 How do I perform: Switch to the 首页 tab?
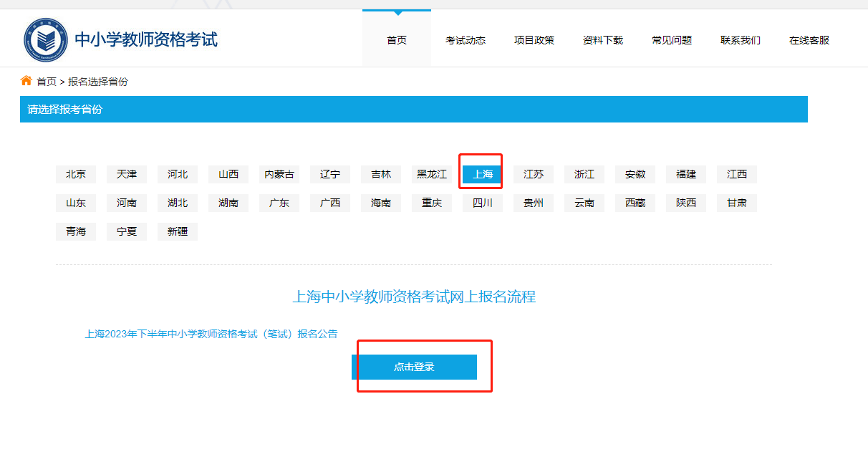[396, 40]
